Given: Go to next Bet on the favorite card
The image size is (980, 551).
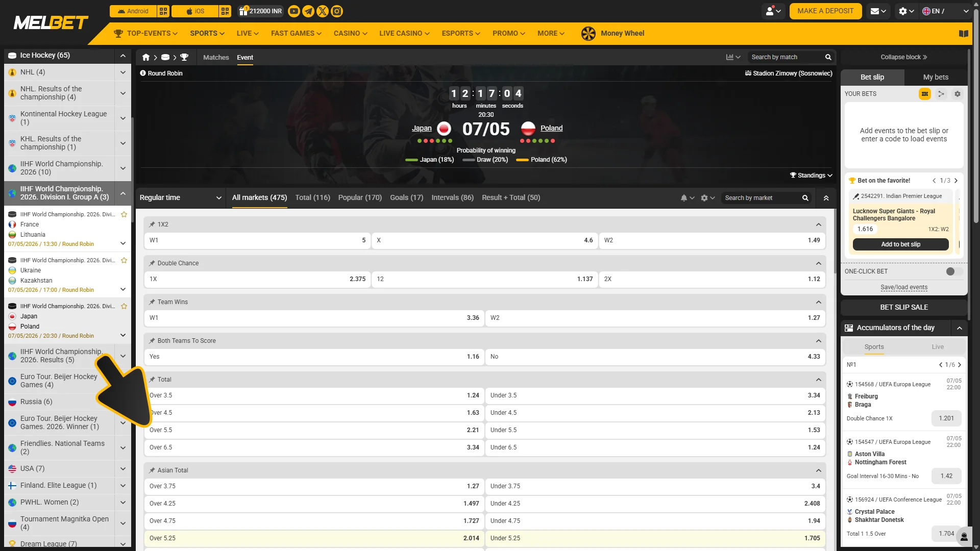Looking at the screenshot, I should click(956, 181).
